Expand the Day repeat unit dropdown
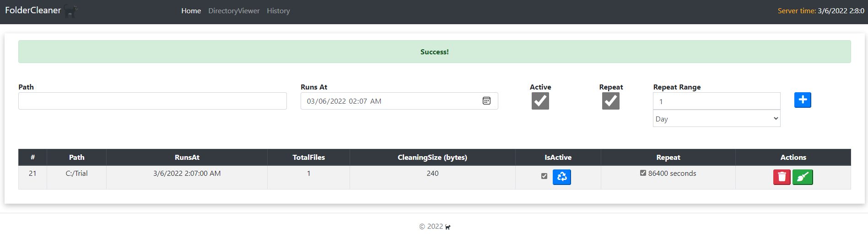Screen dimensions: 868x237 pos(717,119)
